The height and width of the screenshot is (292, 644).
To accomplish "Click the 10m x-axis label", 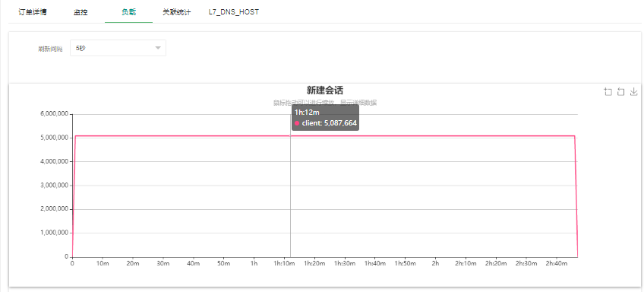I will coord(103,264).
